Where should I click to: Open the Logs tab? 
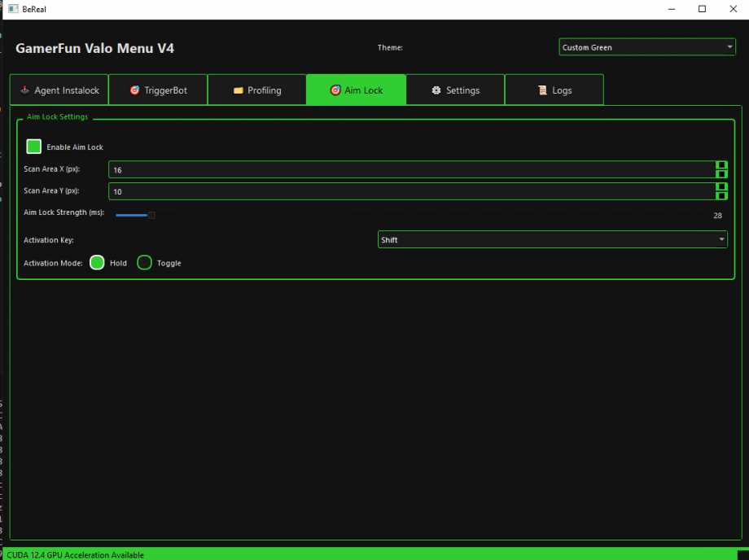(x=554, y=90)
